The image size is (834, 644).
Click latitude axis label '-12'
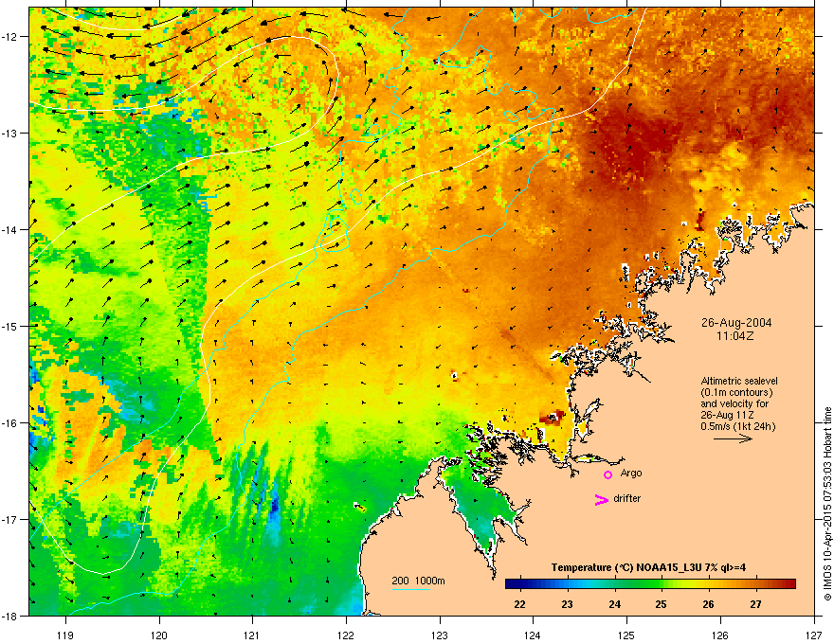point(10,37)
